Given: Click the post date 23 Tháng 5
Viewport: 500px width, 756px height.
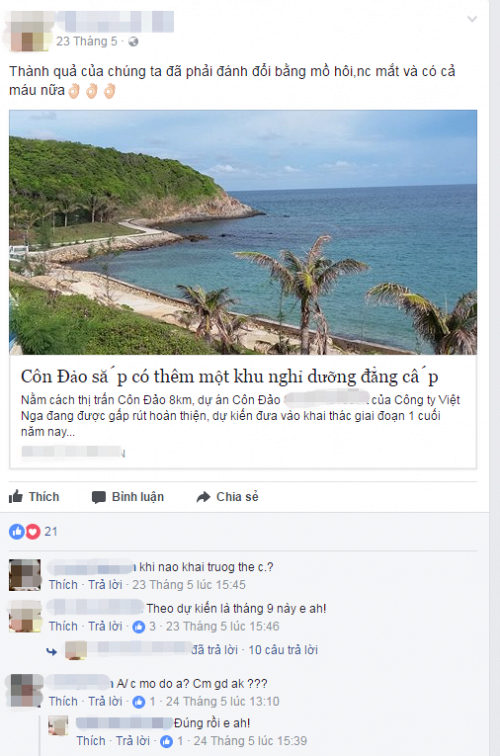Looking at the screenshot, I should click(87, 41).
